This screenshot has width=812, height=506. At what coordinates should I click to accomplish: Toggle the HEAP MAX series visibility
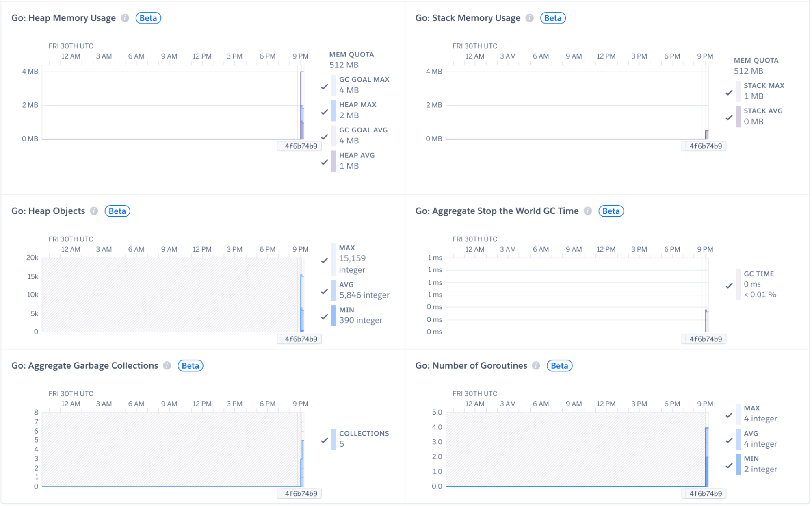click(324, 112)
